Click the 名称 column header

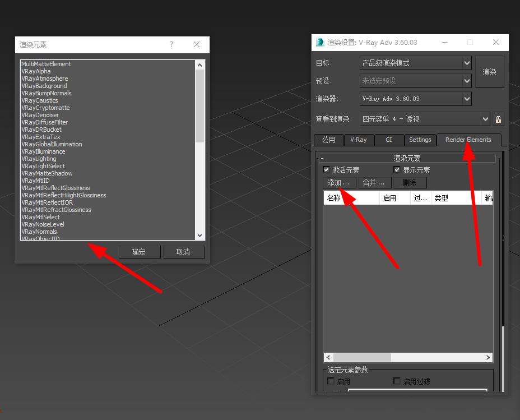coord(351,198)
